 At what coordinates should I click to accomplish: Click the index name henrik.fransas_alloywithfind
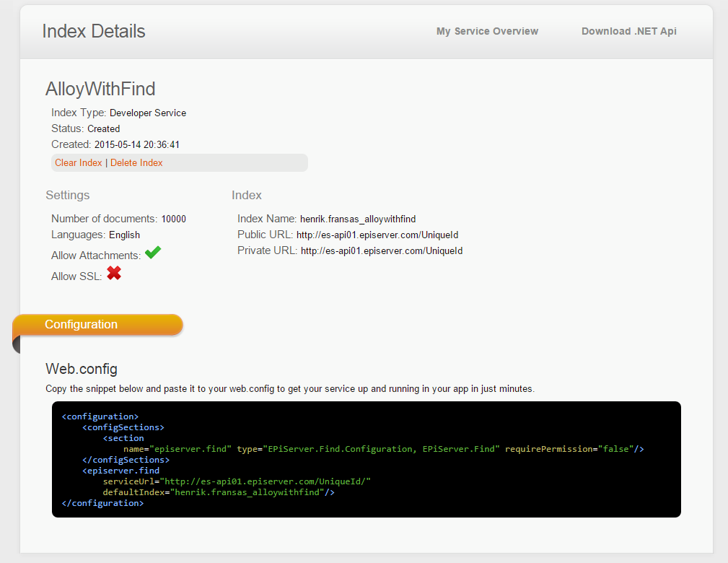point(358,219)
